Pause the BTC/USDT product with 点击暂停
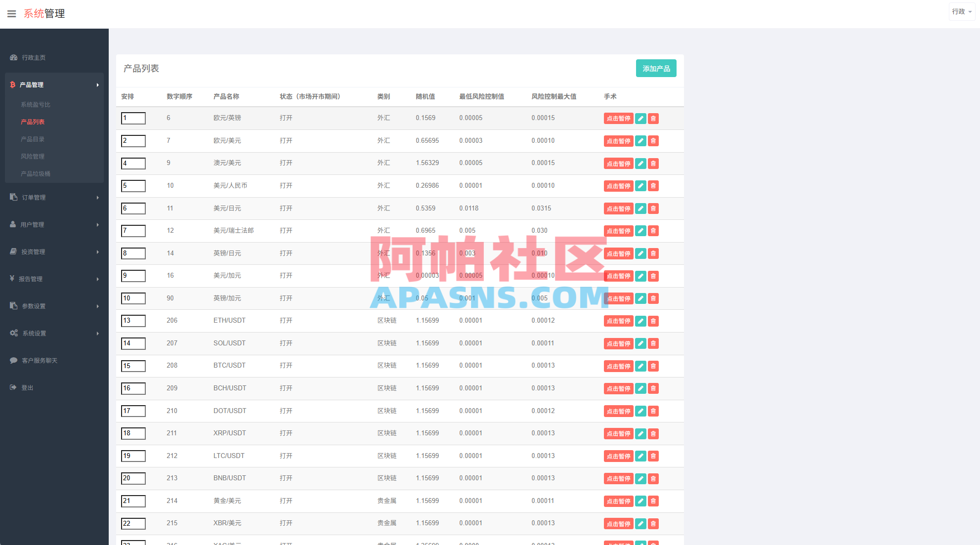The image size is (980, 545). pos(618,366)
